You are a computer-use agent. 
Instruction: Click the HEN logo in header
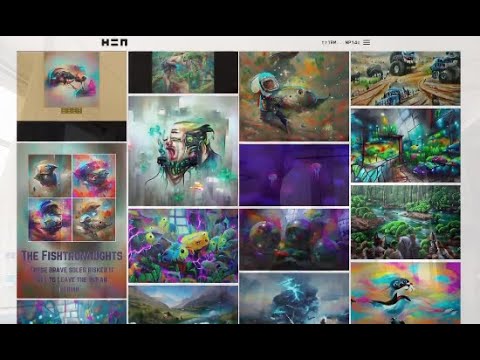pos(114,42)
